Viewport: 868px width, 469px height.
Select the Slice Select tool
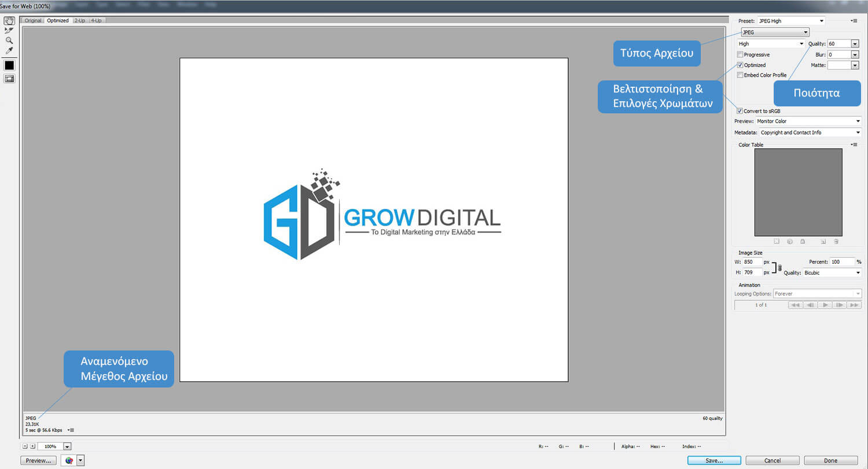pos(9,31)
